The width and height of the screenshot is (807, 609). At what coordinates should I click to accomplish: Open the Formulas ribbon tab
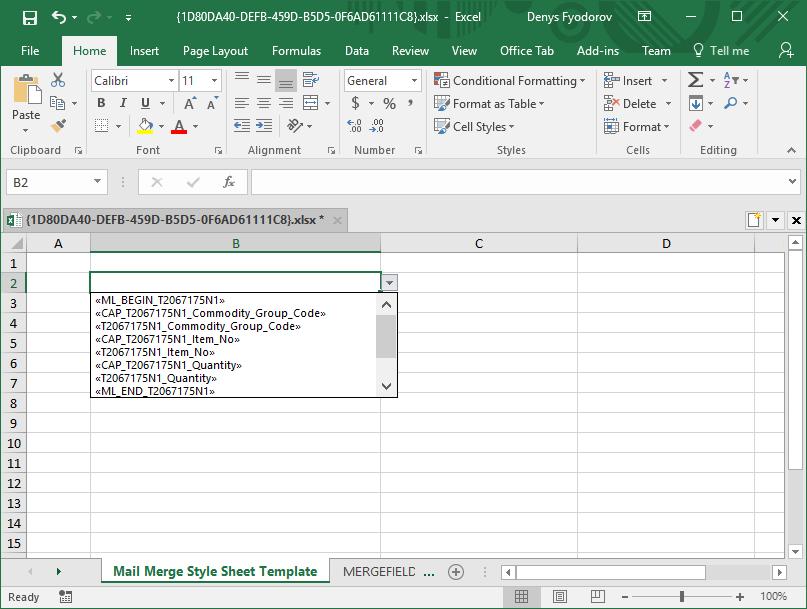296,51
